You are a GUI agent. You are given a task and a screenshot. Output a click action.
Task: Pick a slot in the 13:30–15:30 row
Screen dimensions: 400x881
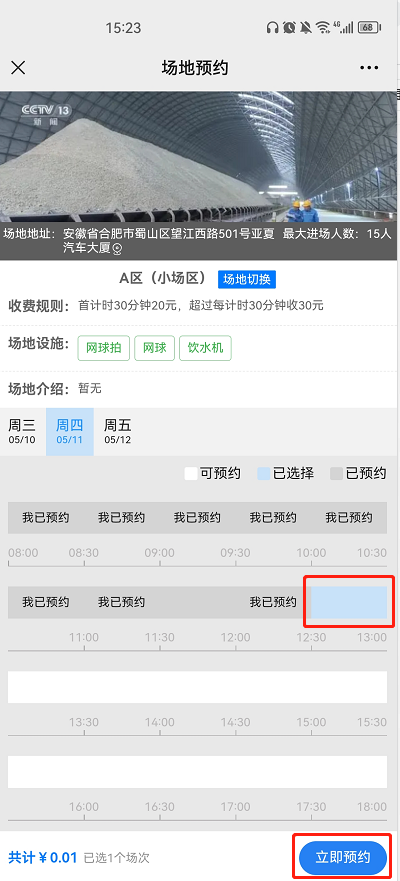tap(197, 687)
